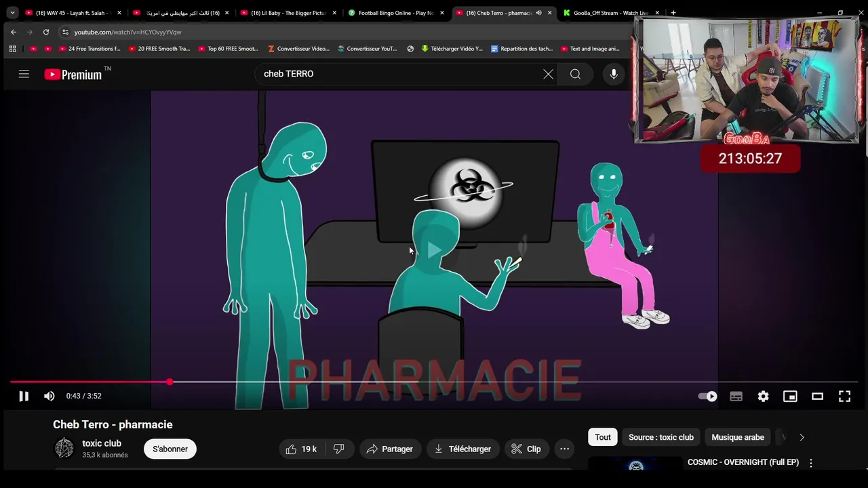Open the browser tab search dropdown
The height and width of the screenshot is (488, 868).
click(x=12, y=13)
